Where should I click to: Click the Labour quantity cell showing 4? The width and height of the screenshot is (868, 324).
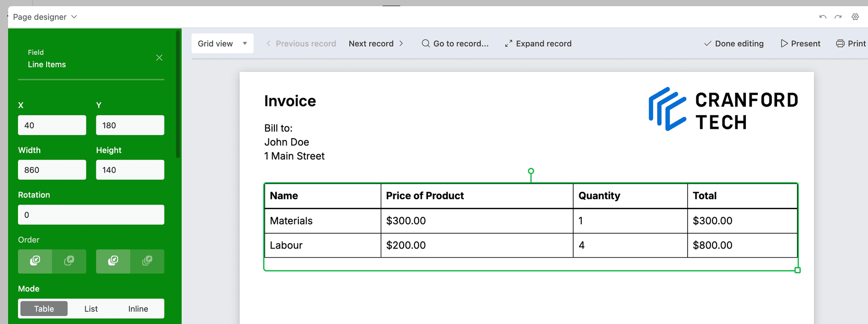coord(630,245)
